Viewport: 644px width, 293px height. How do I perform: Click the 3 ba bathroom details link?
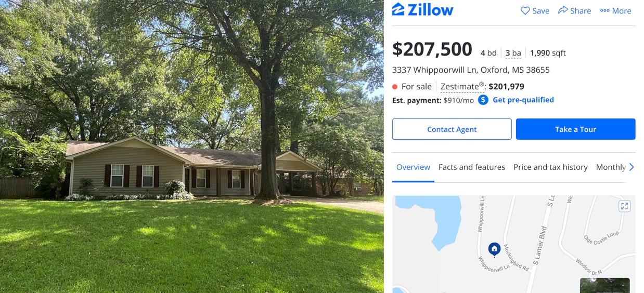513,53
